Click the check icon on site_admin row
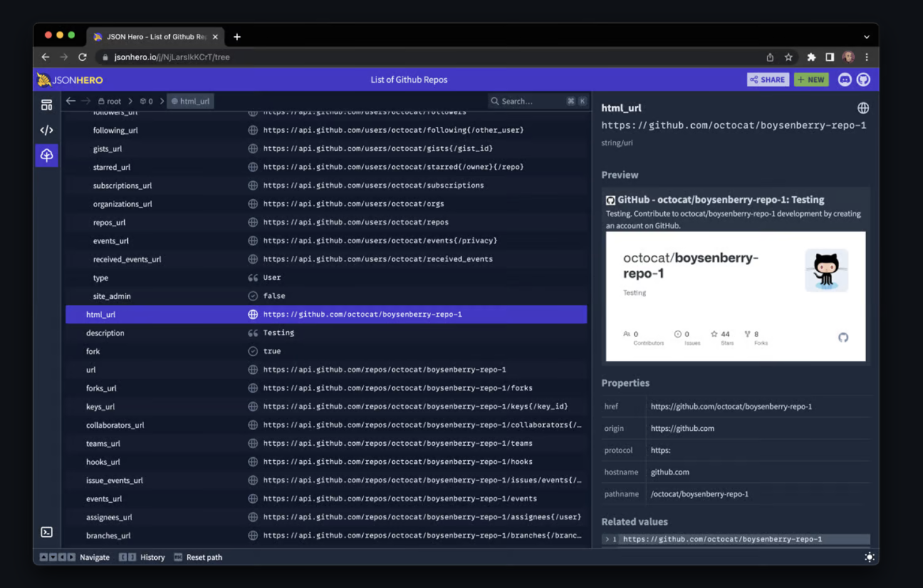This screenshot has height=588, width=923. click(x=253, y=296)
